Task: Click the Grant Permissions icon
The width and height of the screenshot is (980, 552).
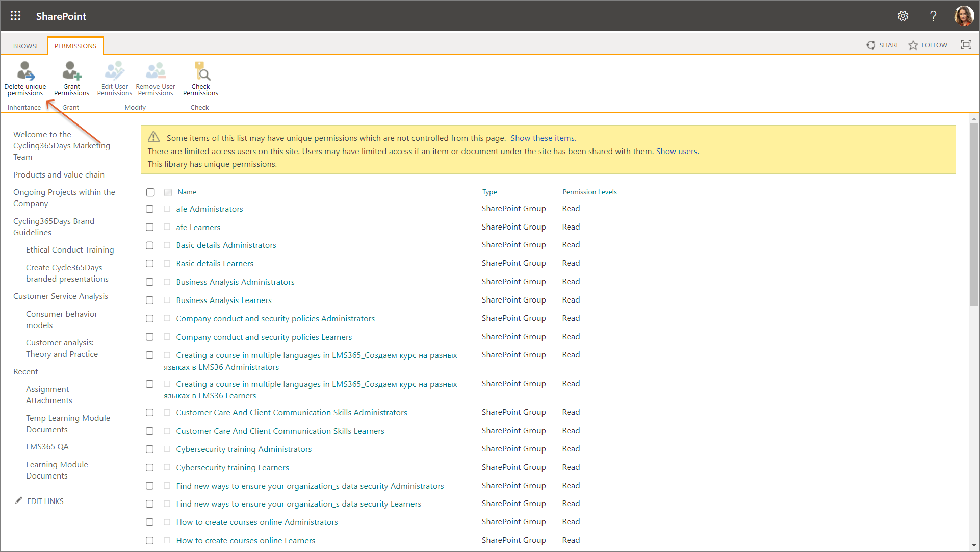Action: point(71,71)
